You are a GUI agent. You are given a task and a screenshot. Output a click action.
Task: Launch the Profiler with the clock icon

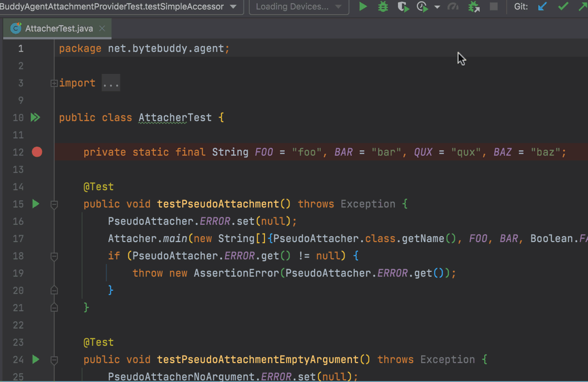(x=422, y=7)
